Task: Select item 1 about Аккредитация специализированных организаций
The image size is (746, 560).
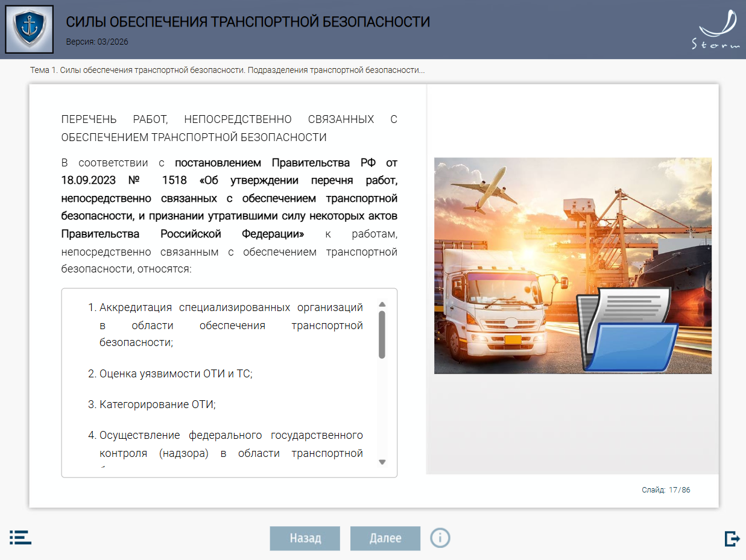Action: pyautogui.click(x=231, y=325)
